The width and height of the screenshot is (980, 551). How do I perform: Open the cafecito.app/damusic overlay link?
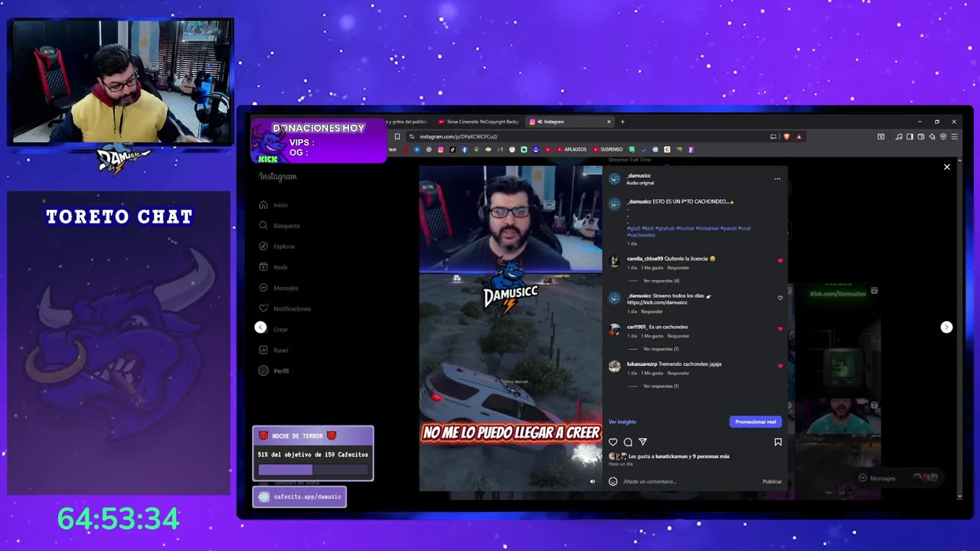tap(299, 497)
